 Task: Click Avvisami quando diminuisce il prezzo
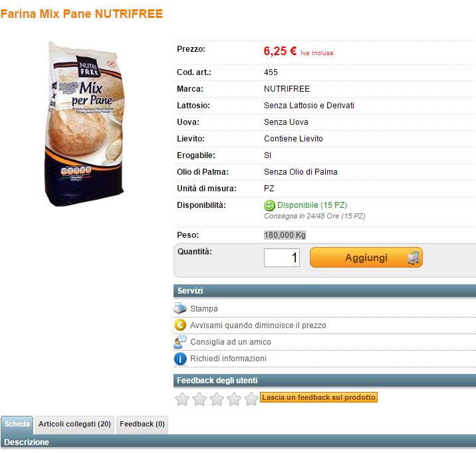pos(258,325)
